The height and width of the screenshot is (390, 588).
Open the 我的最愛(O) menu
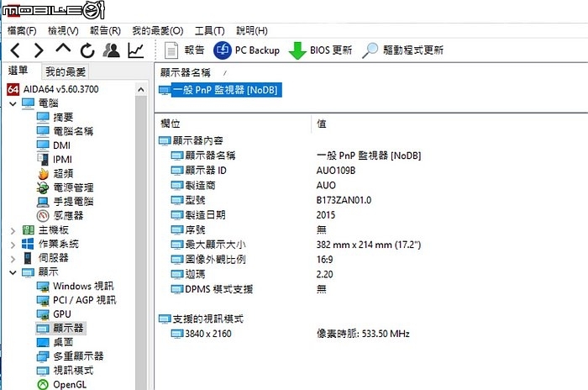[x=158, y=31]
